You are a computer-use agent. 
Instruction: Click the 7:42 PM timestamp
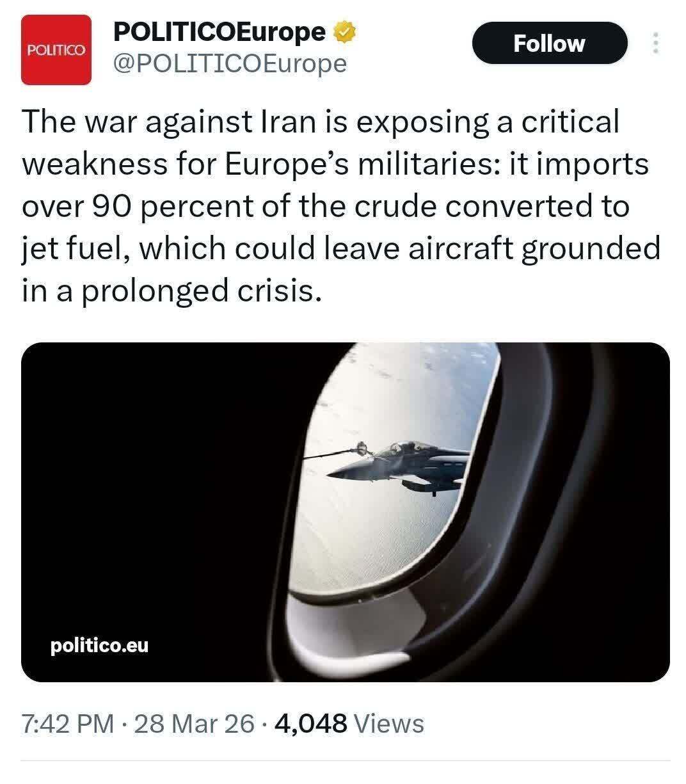[x=68, y=724]
